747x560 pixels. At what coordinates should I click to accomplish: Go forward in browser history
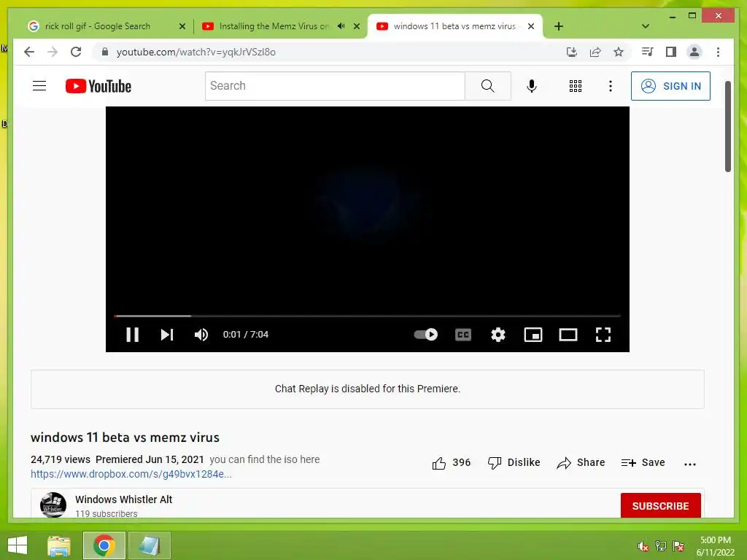click(53, 52)
